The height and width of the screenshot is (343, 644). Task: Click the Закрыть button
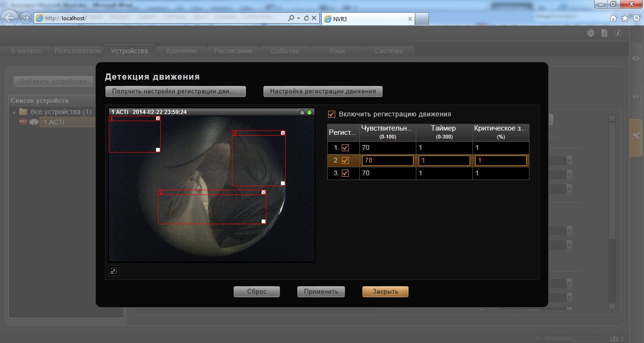click(385, 292)
